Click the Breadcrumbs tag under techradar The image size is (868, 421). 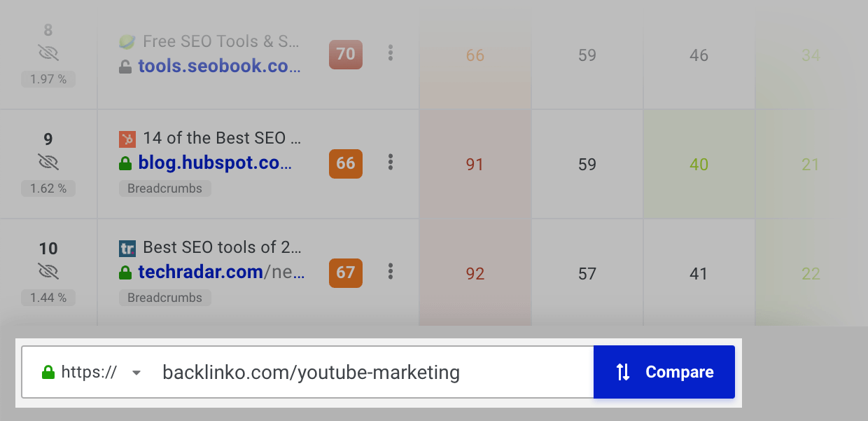point(165,298)
